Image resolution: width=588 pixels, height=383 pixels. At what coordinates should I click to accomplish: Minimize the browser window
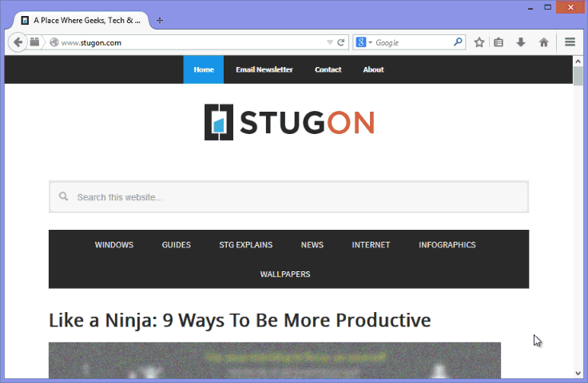530,7
